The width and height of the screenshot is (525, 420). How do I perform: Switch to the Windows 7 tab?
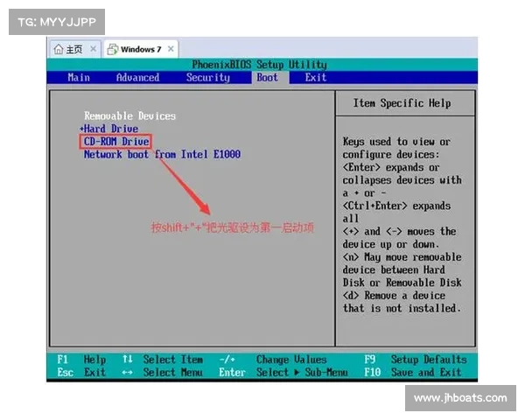[x=140, y=49]
